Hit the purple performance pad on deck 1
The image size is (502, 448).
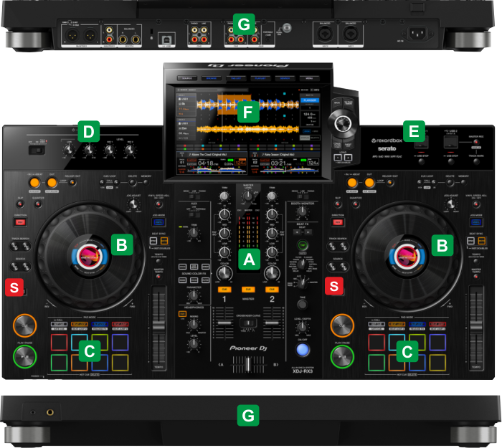click(x=120, y=343)
